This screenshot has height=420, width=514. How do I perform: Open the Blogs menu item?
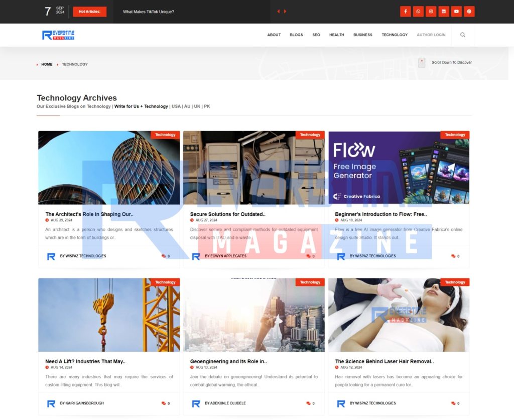click(296, 35)
